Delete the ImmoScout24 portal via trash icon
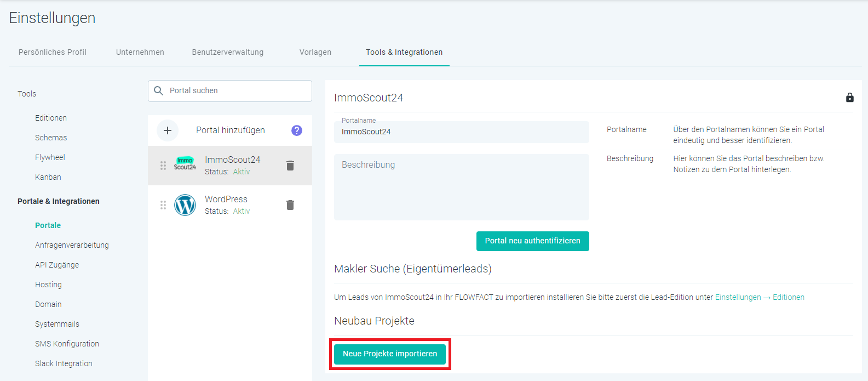Image resolution: width=868 pixels, height=381 pixels. [290, 166]
